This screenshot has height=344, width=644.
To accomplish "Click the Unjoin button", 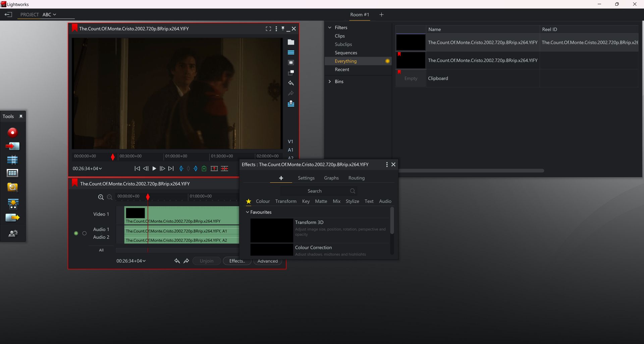I will click(207, 261).
